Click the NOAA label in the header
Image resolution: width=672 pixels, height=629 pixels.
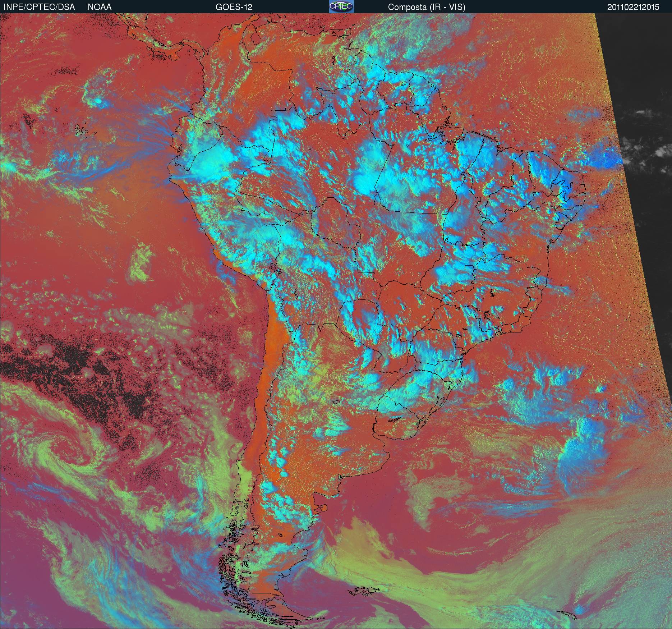[100, 7]
